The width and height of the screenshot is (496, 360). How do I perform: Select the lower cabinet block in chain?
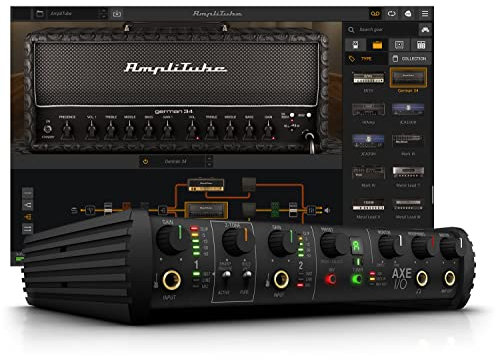click(249, 210)
